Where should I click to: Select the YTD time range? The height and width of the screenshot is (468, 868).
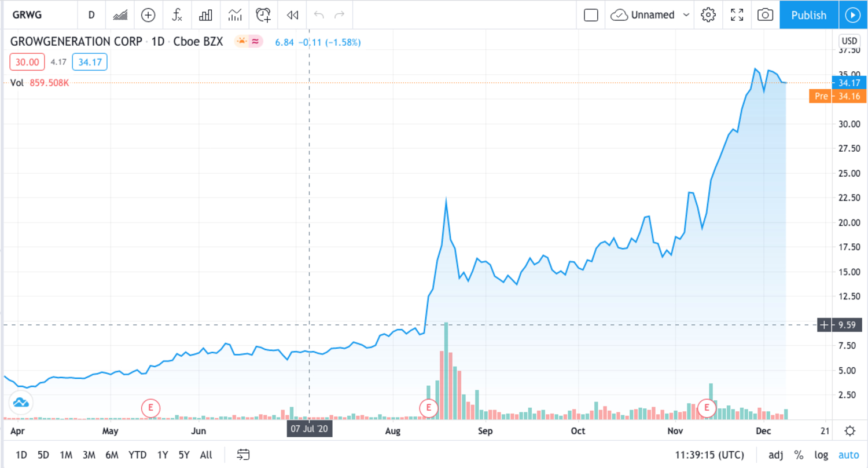coord(137,455)
